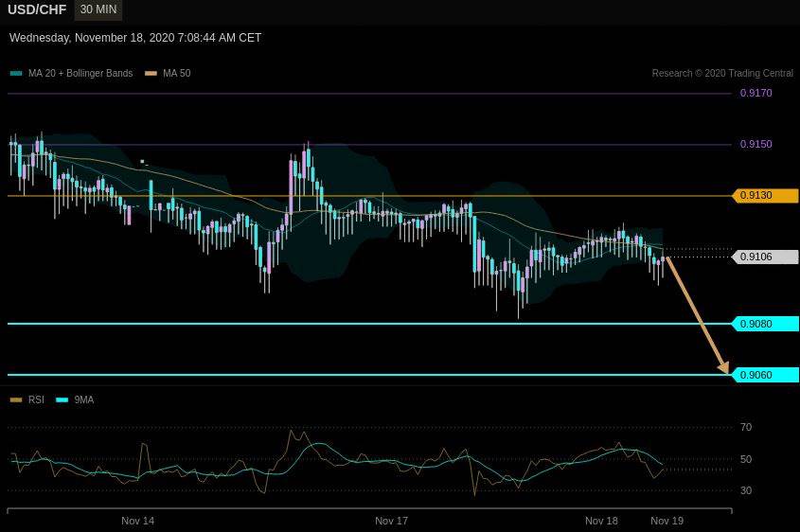This screenshot has width=800, height=532.
Task: Click the RSI 30 level label
Action: coord(746,490)
